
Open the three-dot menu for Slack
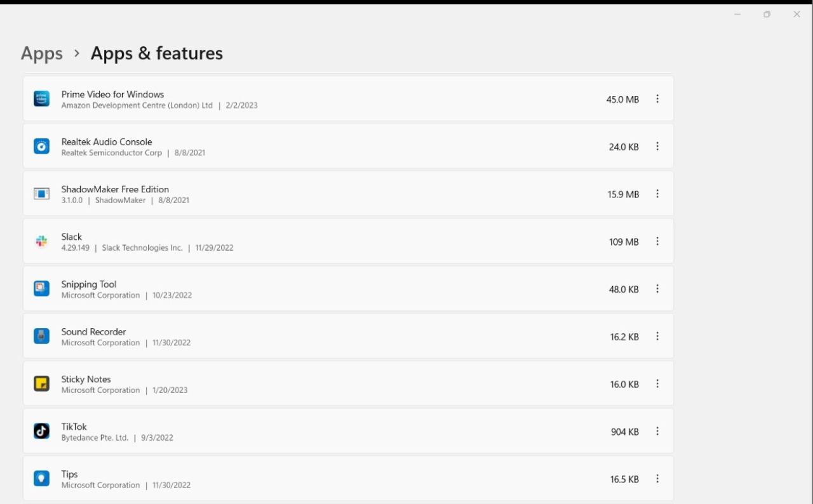coord(657,241)
